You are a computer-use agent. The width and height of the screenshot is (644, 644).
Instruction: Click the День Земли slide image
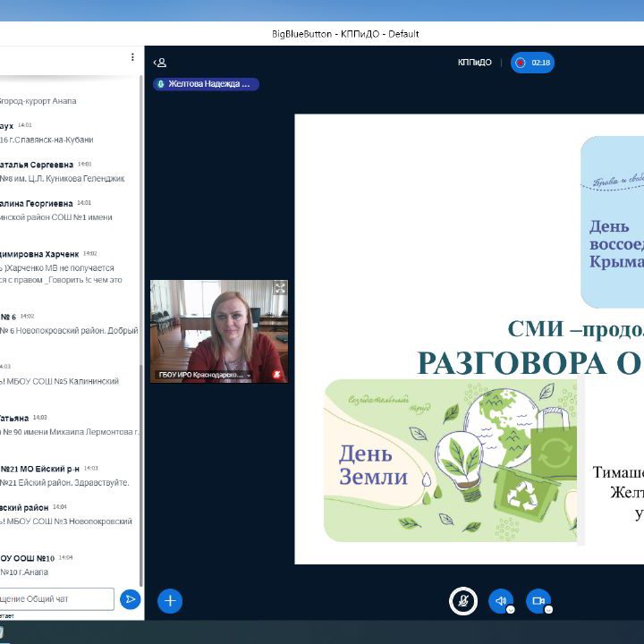[449, 461]
